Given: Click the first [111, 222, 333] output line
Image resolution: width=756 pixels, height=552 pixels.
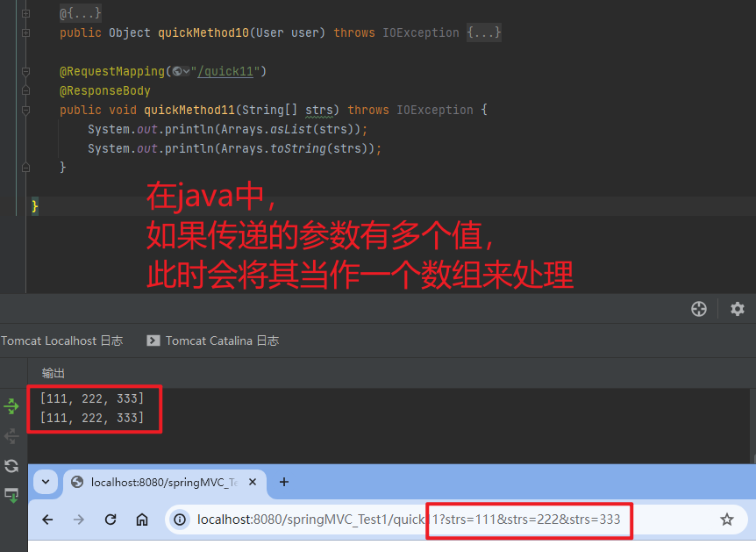Looking at the screenshot, I should [x=92, y=398].
